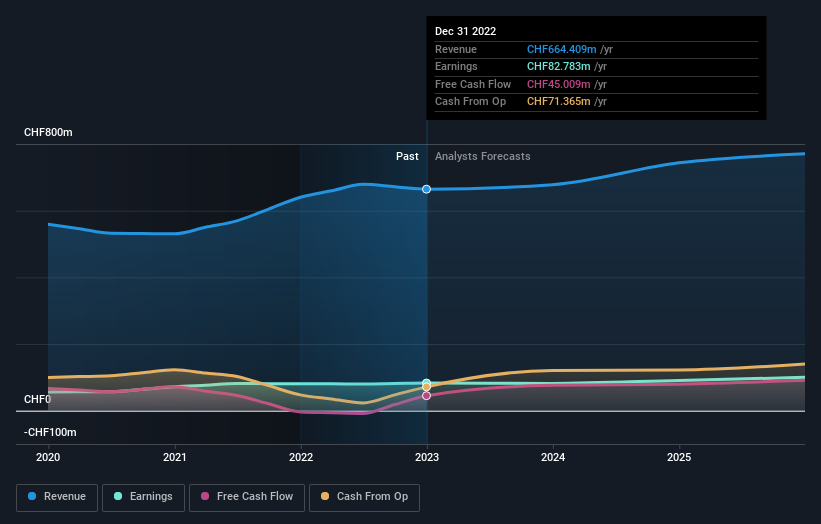821x524 pixels.
Task: Click the Cash From Op label in tooltip
Action: pos(470,102)
